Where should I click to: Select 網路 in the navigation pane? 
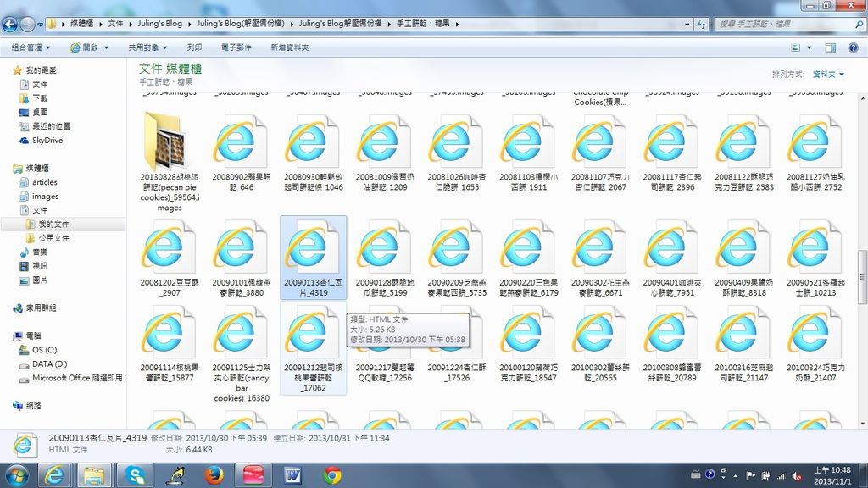tap(33, 406)
